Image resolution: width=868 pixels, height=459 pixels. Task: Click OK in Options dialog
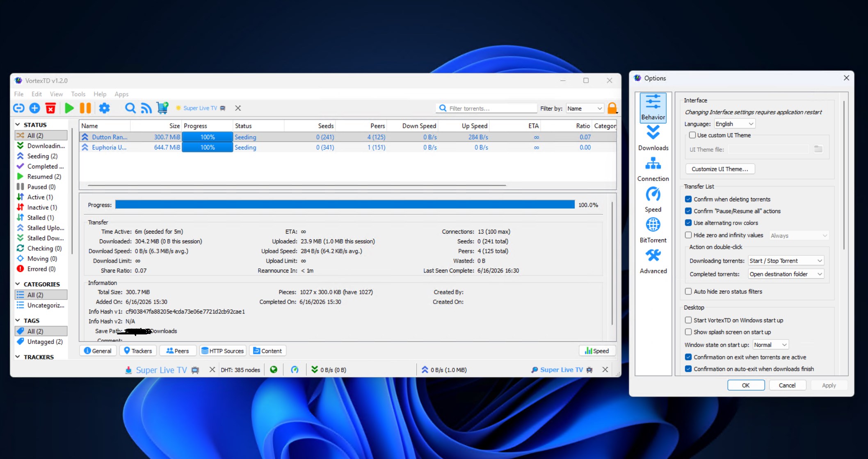tap(746, 385)
